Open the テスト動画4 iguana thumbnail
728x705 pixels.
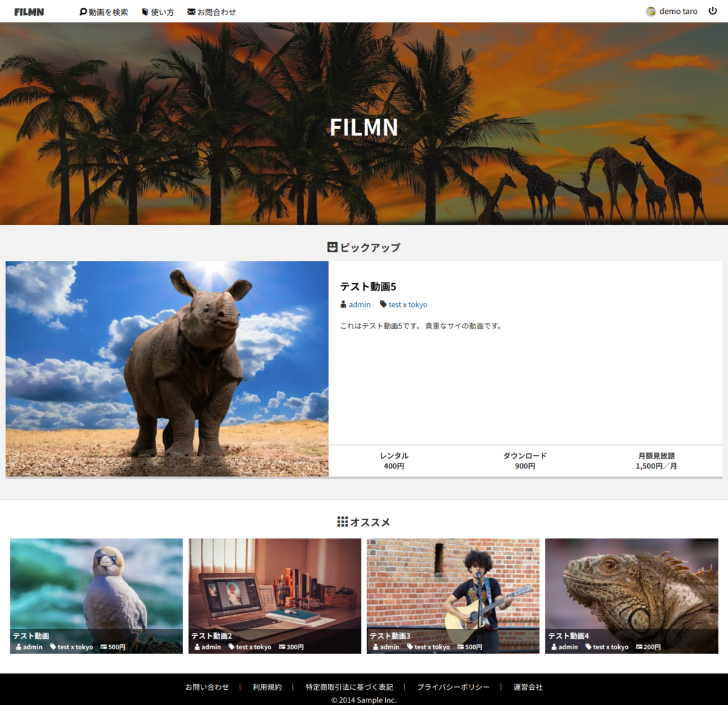pyautogui.click(x=632, y=596)
